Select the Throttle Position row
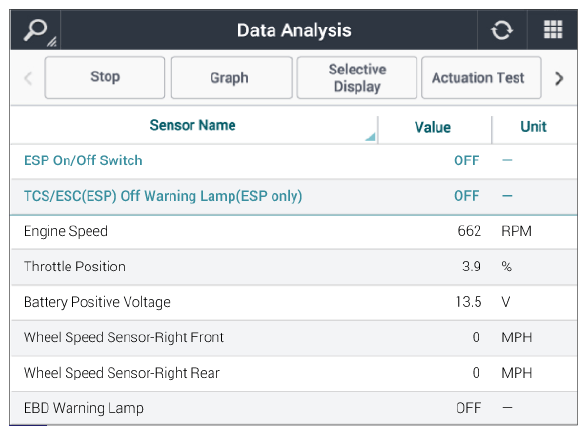Viewport: 587px width, 435px height. point(294,267)
